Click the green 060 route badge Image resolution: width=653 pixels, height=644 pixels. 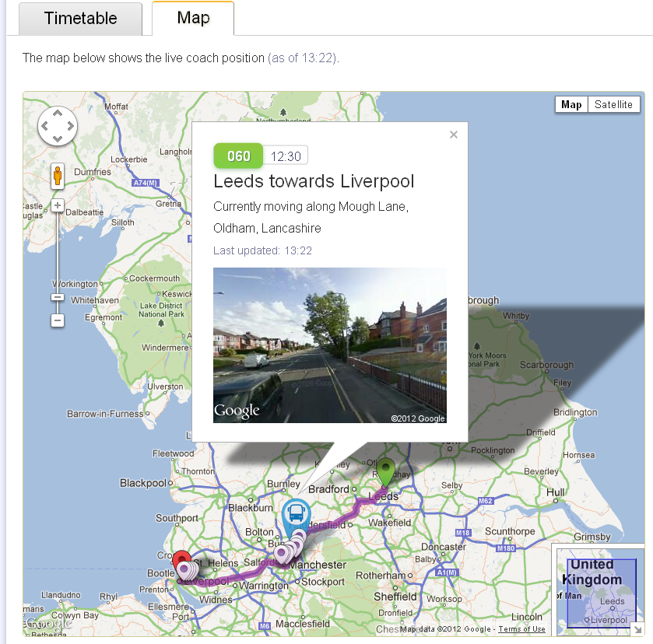click(238, 156)
